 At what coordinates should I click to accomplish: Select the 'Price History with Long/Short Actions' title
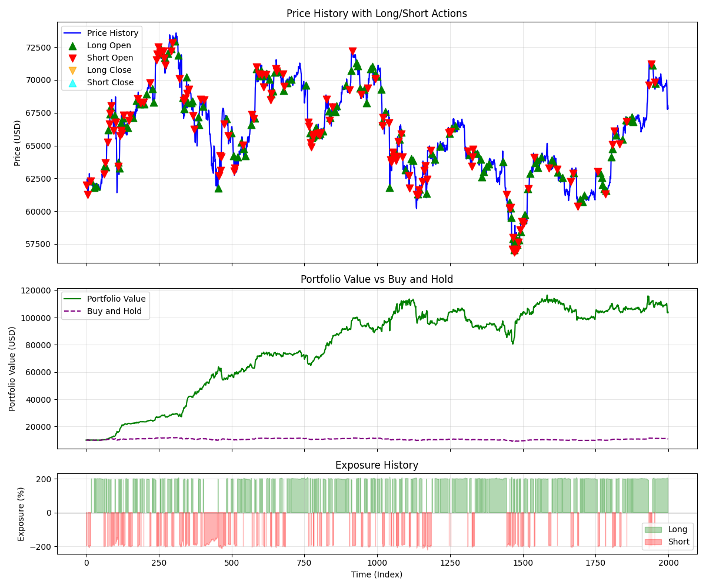(377, 14)
